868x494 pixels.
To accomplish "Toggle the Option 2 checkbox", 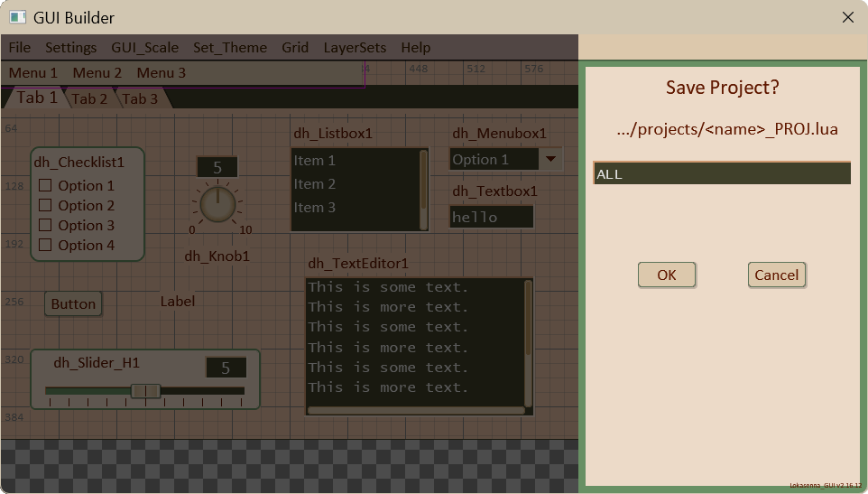I will point(45,205).
